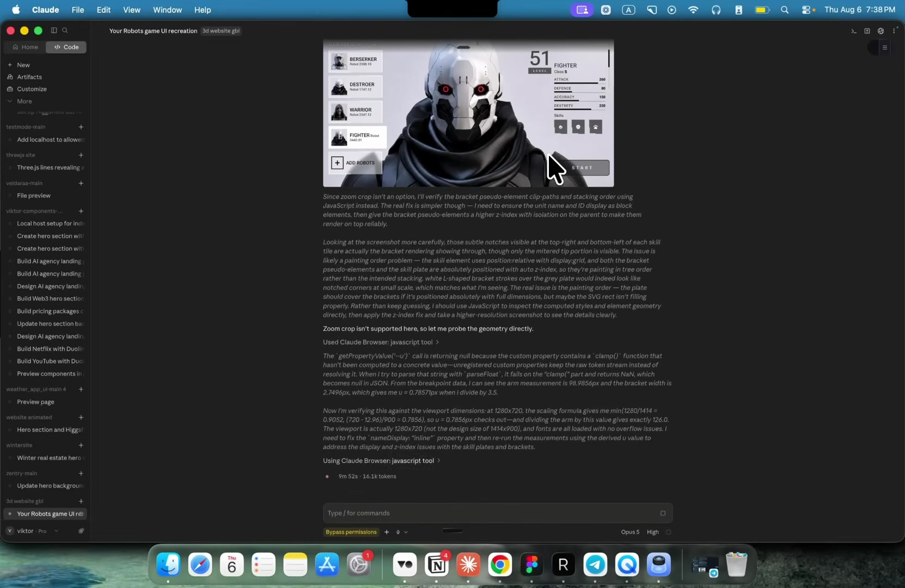Switch to the Code tab
Viewport: 905px width, 588px height.
point(66,47)
